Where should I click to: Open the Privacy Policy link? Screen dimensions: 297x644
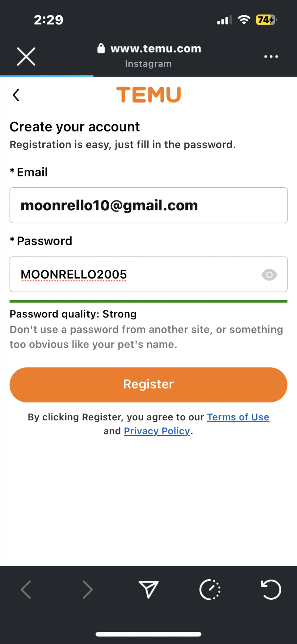click(x=157, y=431)
